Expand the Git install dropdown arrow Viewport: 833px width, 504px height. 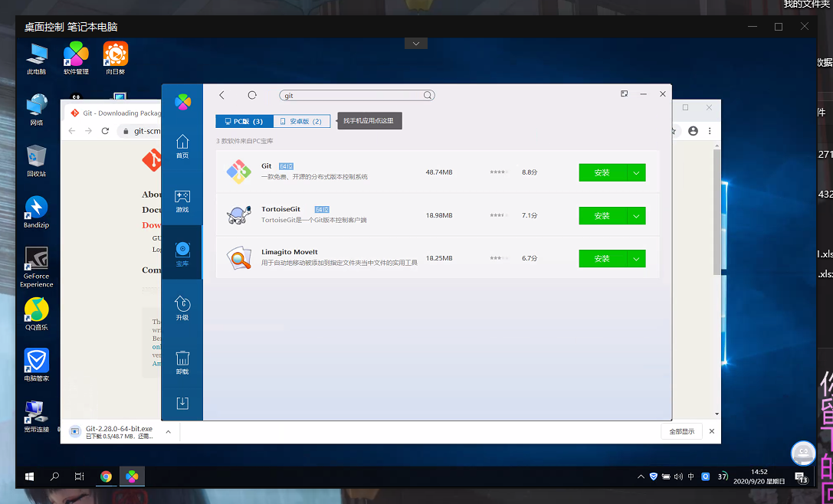tap(636, 173)
